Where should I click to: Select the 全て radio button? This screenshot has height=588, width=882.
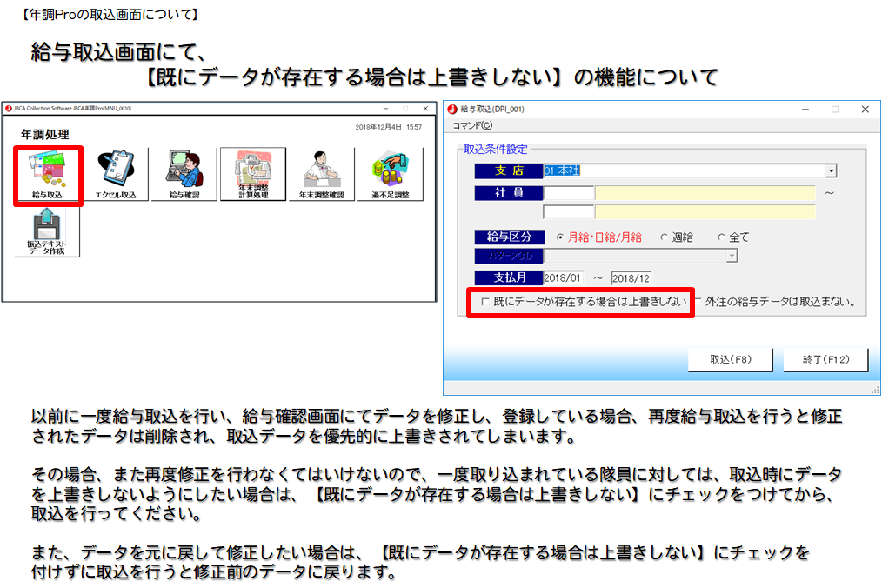tap(721, 237)
